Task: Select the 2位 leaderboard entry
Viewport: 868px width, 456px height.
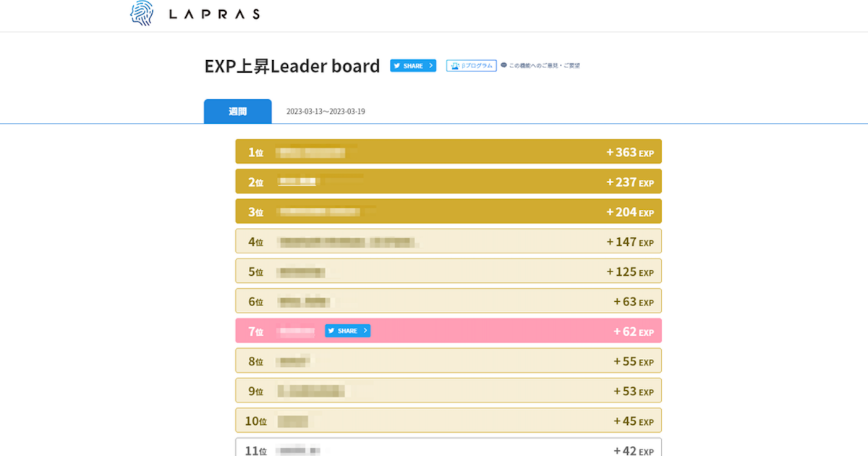Action: click(448, 181)
